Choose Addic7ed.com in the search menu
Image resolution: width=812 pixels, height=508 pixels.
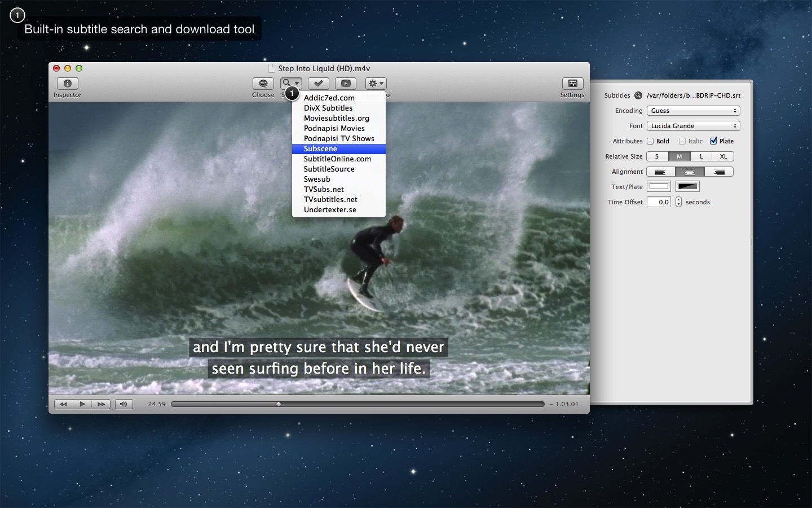329,98
